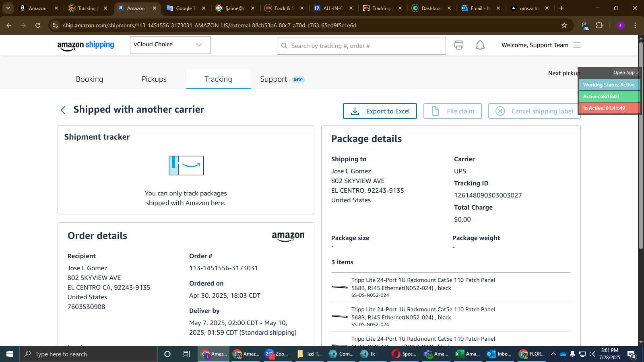Click the recipient phone 7603530908
644x362 pixels.
86,307
